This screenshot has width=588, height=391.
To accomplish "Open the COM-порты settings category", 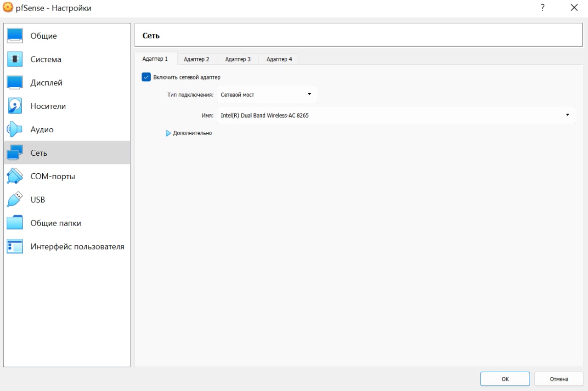I will 67,176.
